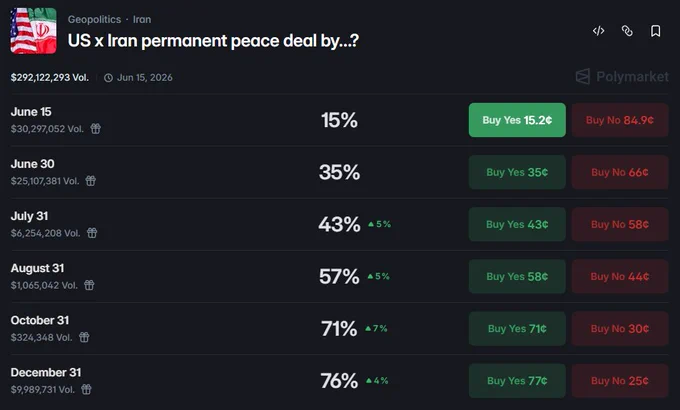Choose Buy No 30¢ for October 31
Image resolution: width=680 pixels, height=410 pixels.
point(620,328)
